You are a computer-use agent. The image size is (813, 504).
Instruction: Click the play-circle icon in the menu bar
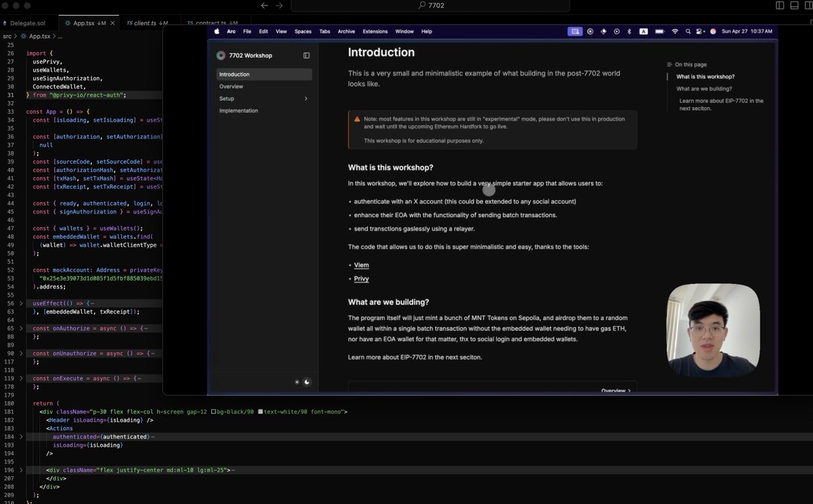tap(616, 31)
